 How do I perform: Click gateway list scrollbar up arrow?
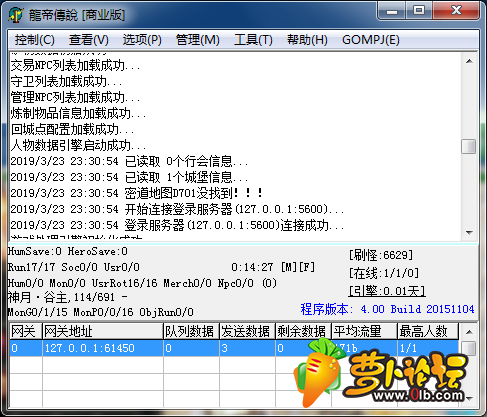[469, 332]
